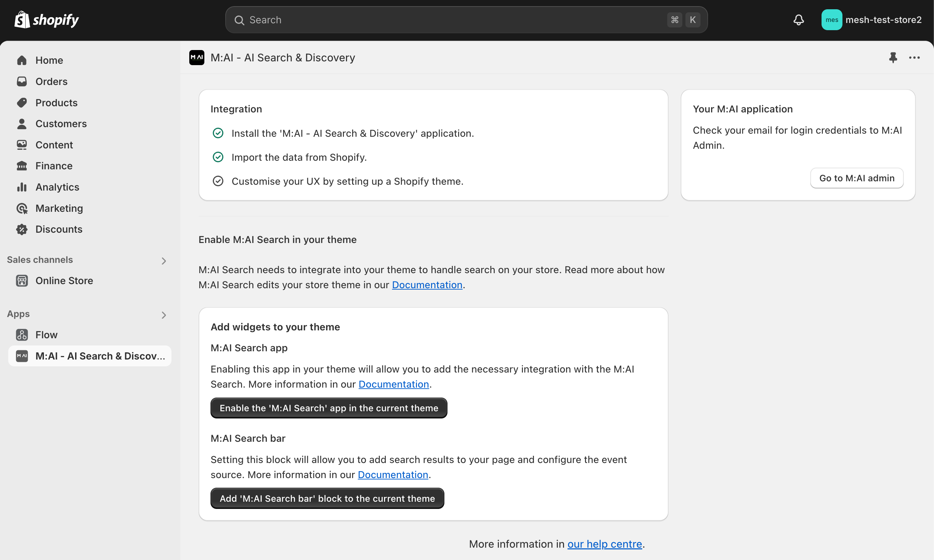Image resolution: width=934 pixels, height=560 pixels.
Task: Open the notifications bell
Action: 799,20
